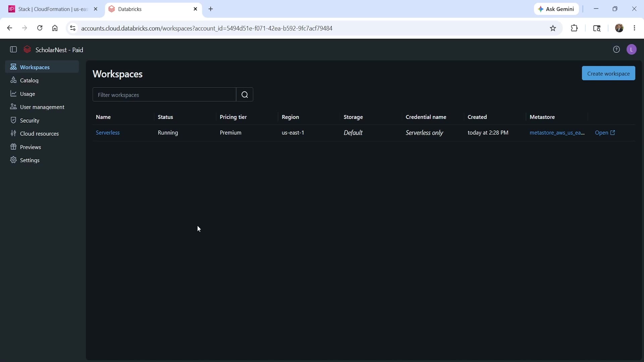Navigate to User management
The width and height of the screenshot is (644, 362).
42,107
